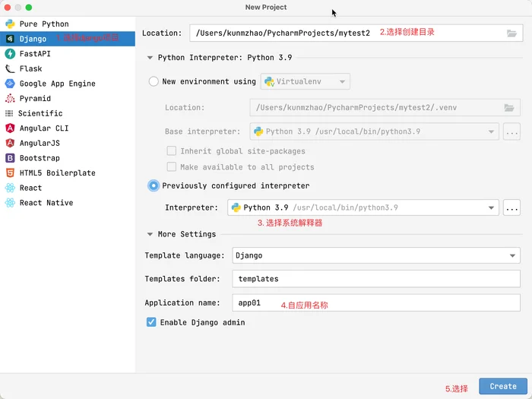Collapse the More Settings section

150,234
